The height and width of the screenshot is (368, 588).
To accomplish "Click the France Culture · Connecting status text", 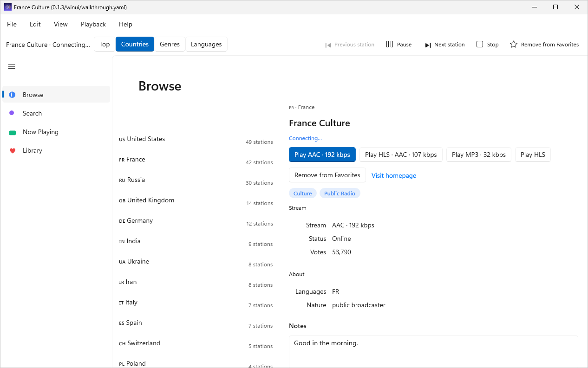I will click(x=48, y=45).
